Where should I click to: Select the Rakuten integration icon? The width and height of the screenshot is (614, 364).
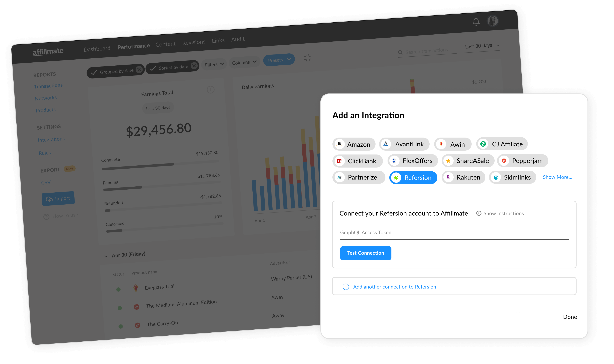[449, 177]
